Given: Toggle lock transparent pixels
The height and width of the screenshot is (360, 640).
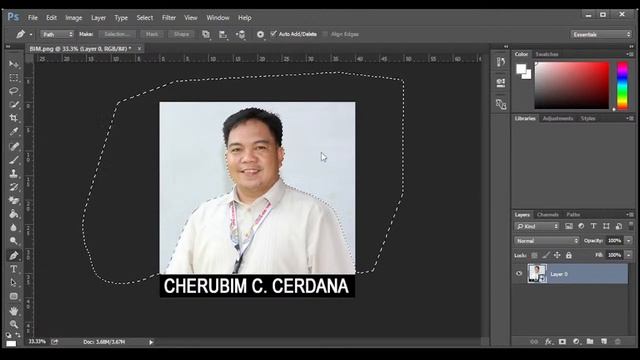Looking at the screenshot, I should pos(534,255).
